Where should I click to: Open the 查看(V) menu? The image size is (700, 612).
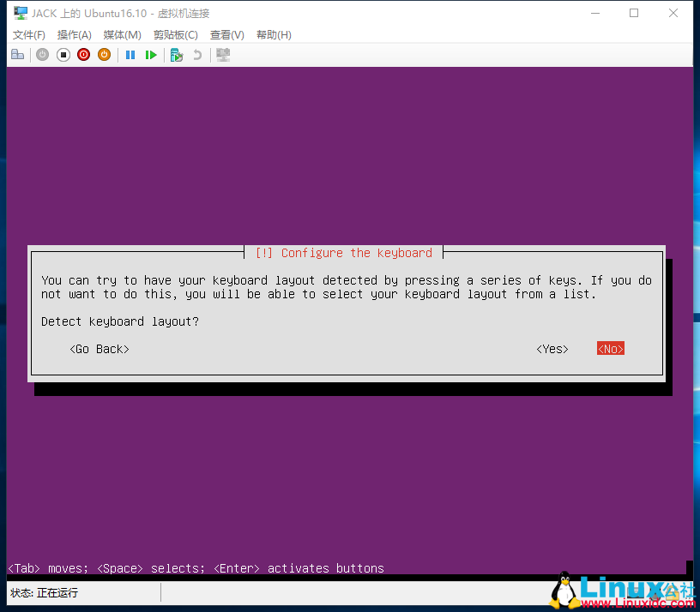(x=226, y=34)
